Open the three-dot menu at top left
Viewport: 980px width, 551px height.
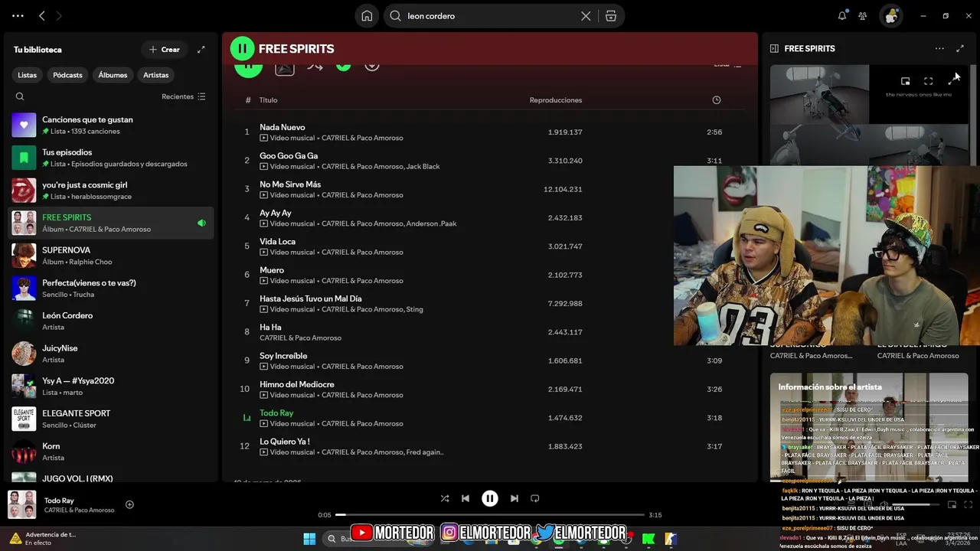click(x=18, y=15)
